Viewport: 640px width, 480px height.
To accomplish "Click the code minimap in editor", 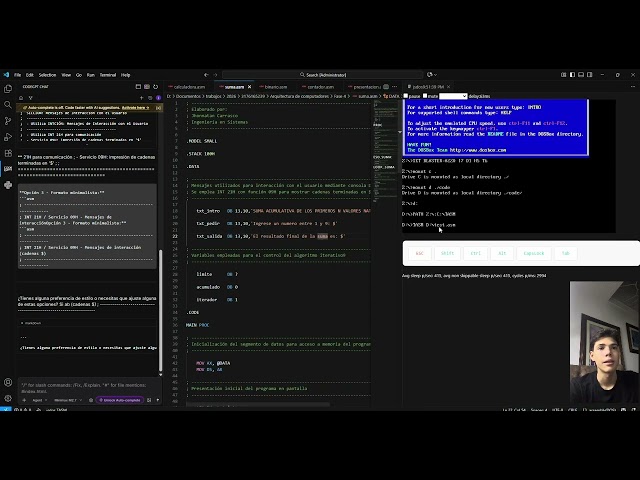I will (x=385, y=151).
